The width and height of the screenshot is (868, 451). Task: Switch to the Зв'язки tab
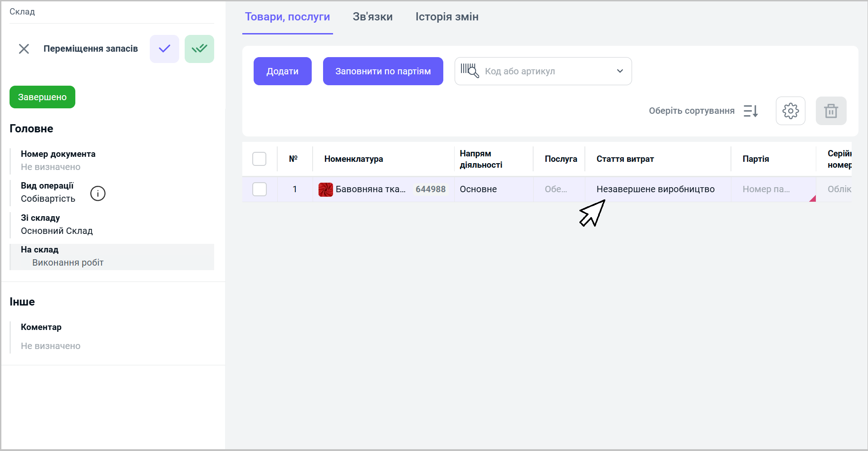click(373, 17)
